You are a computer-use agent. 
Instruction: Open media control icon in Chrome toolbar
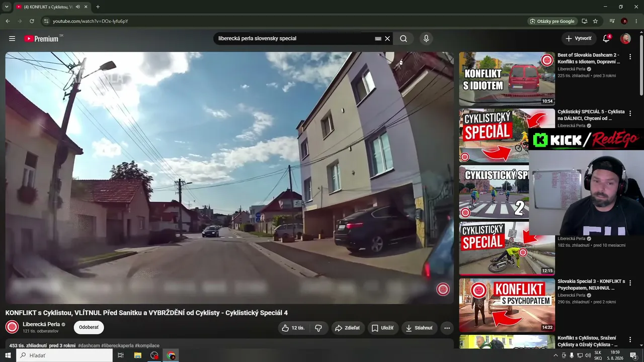(612, 21)
